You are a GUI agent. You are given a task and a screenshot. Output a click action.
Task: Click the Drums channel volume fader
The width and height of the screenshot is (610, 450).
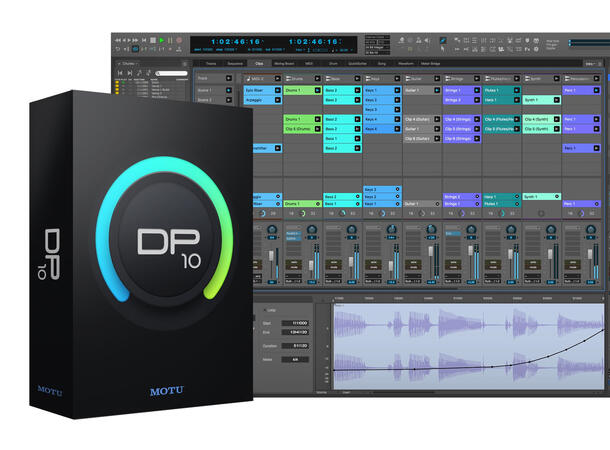[x=311, y=265]
